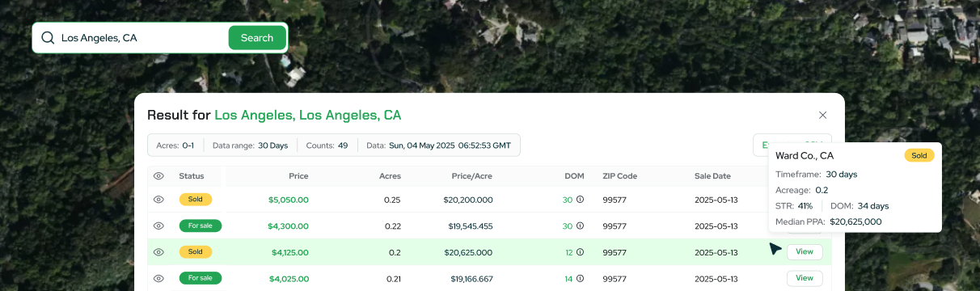Toggle visibility for the $5,050.00 row
The width and height of the screenshot is (980, 291).
tap(158, 200)
